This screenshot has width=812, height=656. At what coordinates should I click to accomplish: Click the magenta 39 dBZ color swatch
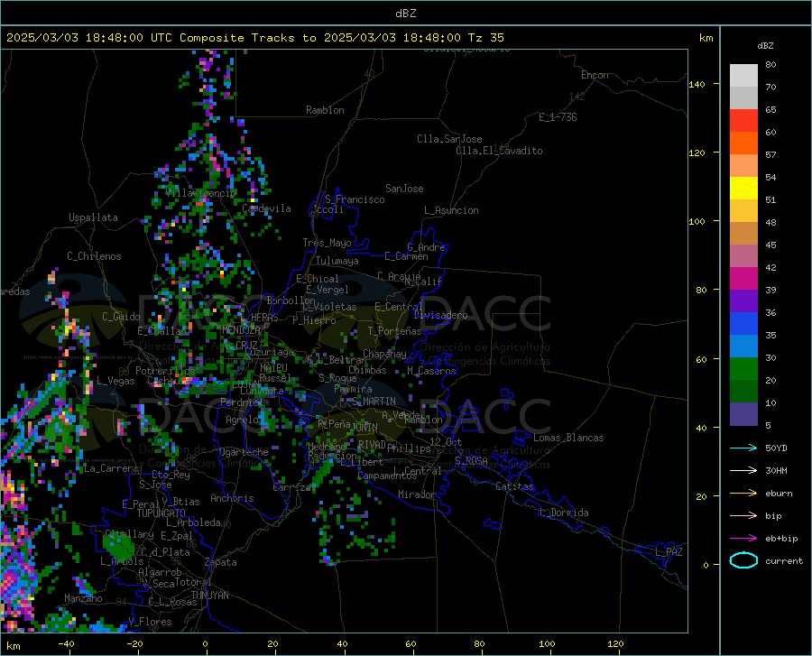743,279
